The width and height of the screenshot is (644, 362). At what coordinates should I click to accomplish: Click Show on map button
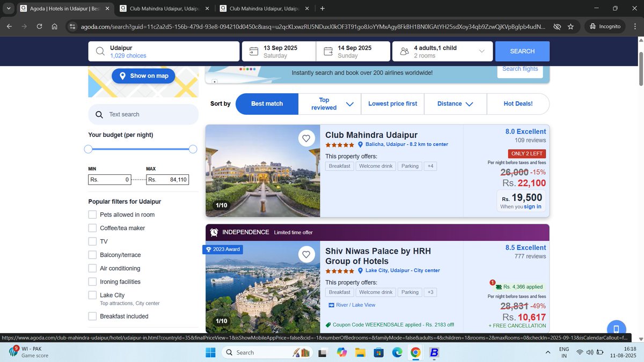tap(144, 76)
